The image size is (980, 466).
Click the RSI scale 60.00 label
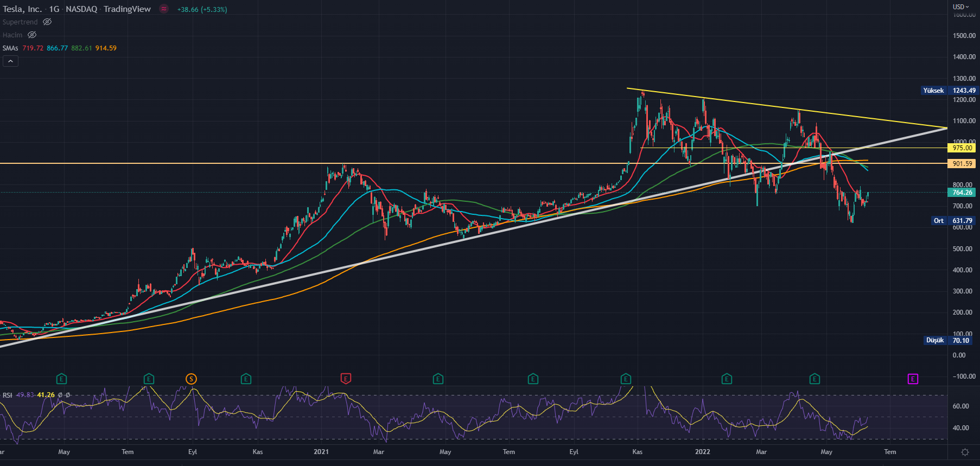click(x=961, y=406)
